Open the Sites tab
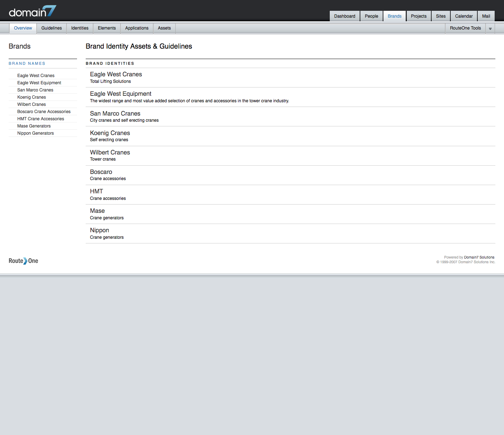The image size is (504, 435). coord(441,16)
